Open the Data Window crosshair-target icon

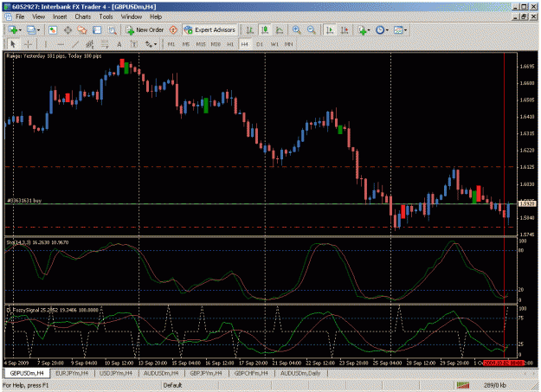coord(68,30)
